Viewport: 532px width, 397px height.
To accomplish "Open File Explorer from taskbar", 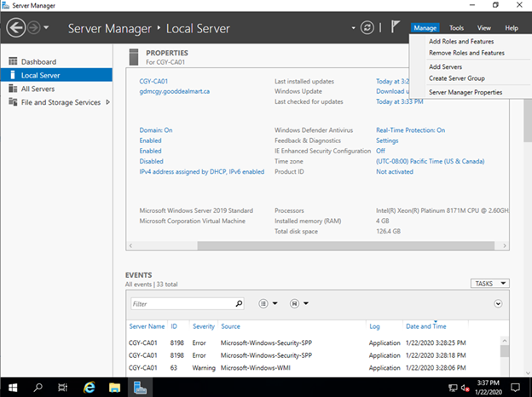I will [114, 387].
